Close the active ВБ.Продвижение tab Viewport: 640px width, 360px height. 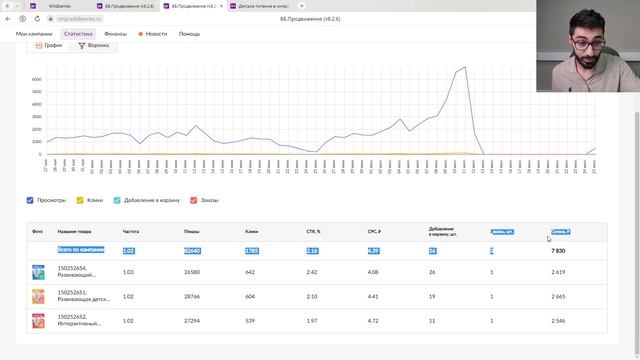pos(221,6)
